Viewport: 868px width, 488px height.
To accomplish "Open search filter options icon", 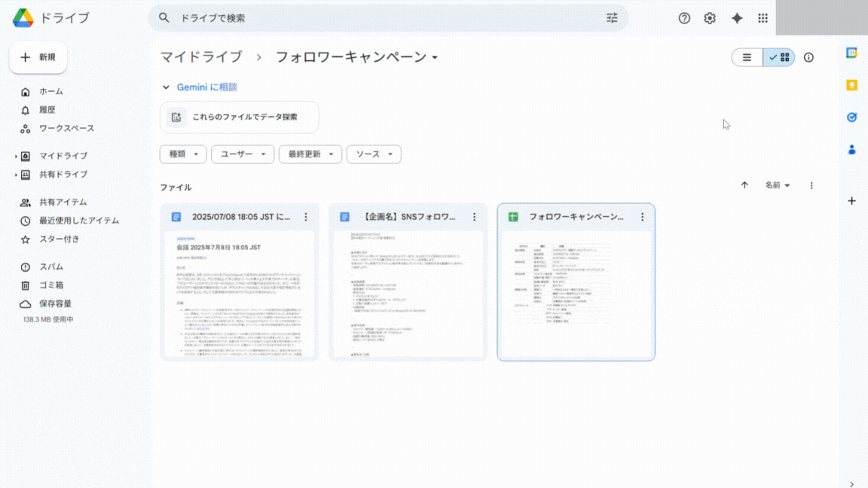I will point(612,18).
